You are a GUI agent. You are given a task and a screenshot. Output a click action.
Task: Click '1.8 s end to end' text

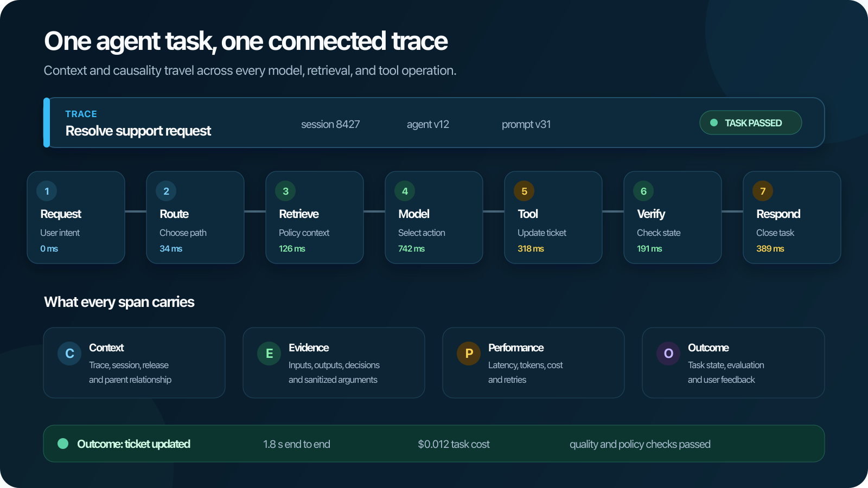[x=297, y=444]
